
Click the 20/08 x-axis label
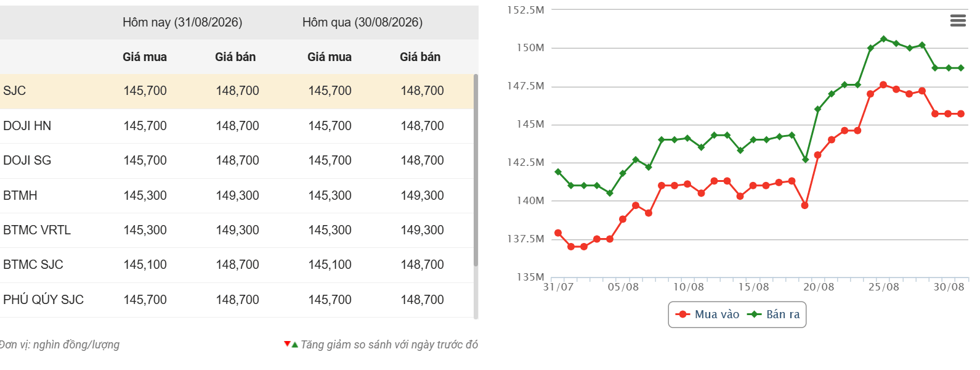819,287
